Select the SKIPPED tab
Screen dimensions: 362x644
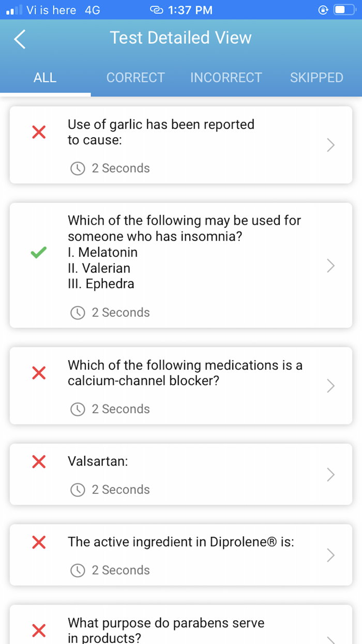pos(316,77)
